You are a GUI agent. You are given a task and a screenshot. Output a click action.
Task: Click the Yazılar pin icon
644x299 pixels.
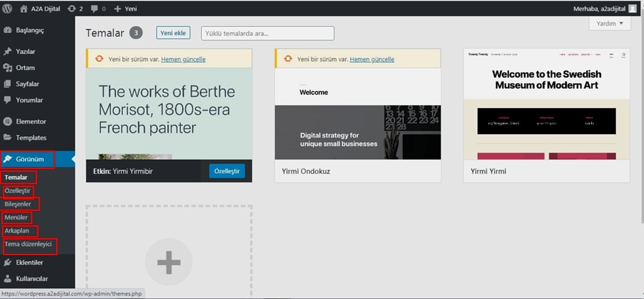(x=8, y=51)
